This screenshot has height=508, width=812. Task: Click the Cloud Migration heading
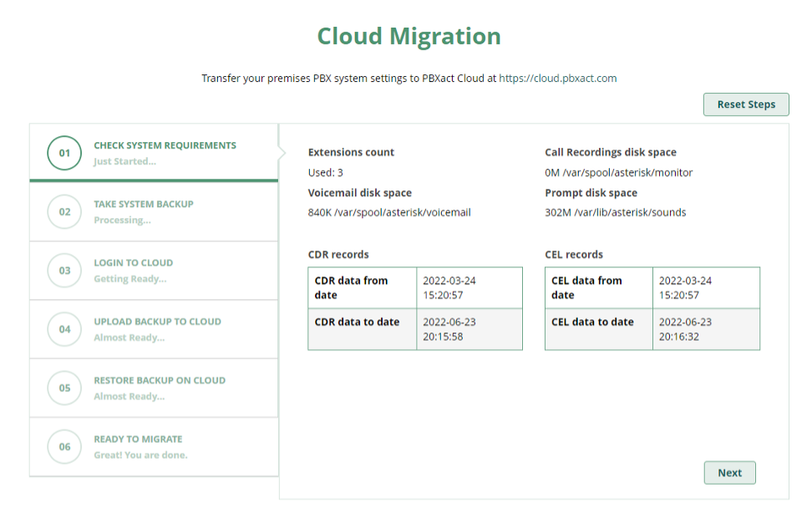(409, 37)
